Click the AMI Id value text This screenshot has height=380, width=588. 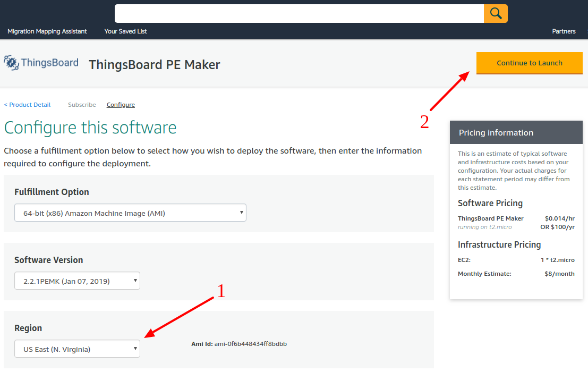click(250, 344)
